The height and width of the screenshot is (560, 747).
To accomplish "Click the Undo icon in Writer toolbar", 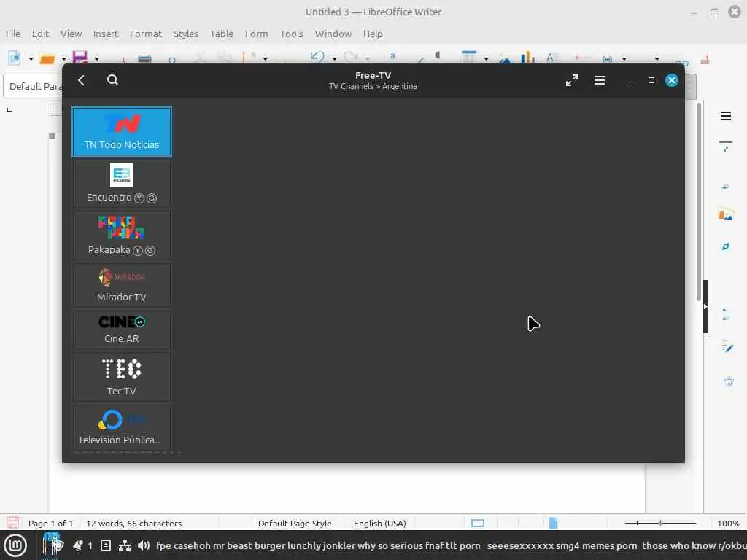I will click(317, 57).
